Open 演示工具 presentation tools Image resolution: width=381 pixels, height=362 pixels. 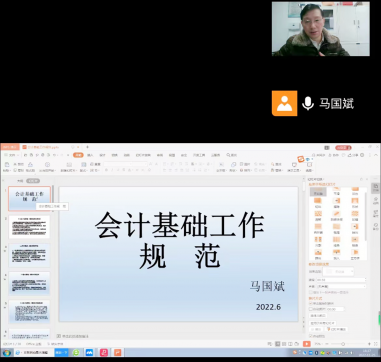[294, 167]
